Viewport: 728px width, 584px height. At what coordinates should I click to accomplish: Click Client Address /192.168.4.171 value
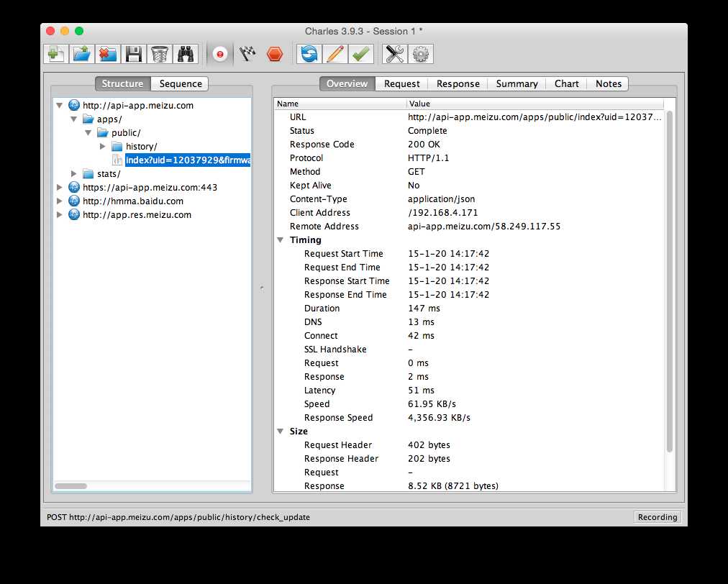pos(443,213)
